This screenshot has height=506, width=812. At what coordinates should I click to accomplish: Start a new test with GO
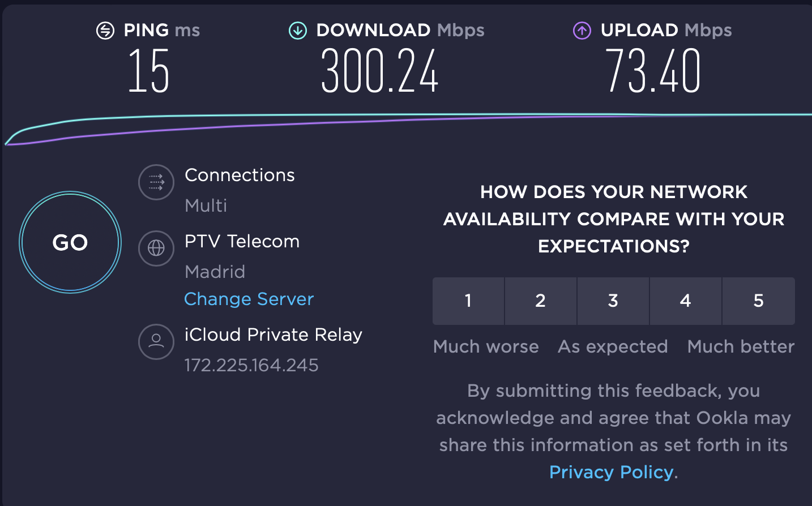pyautogui.click(x=70, y=242)
